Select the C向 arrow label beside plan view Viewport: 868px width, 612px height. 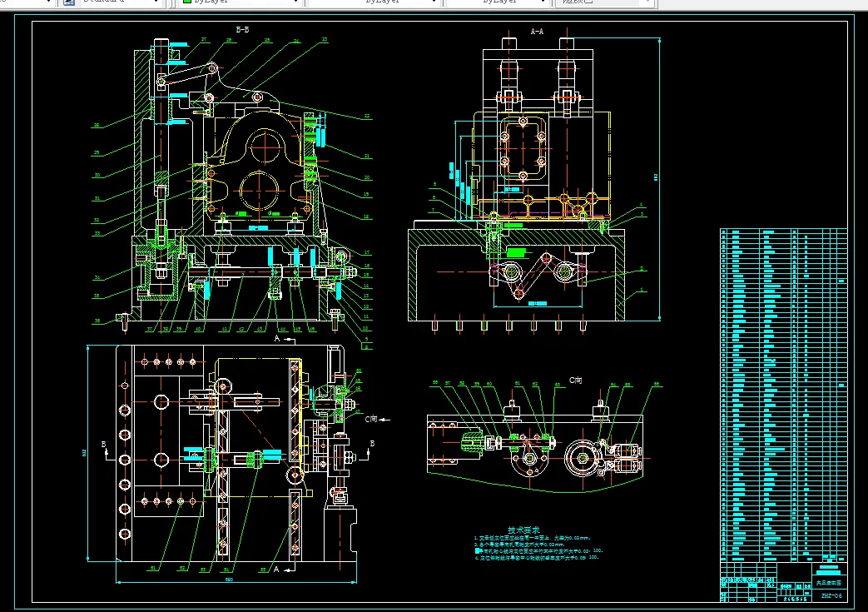coord(371,420)
